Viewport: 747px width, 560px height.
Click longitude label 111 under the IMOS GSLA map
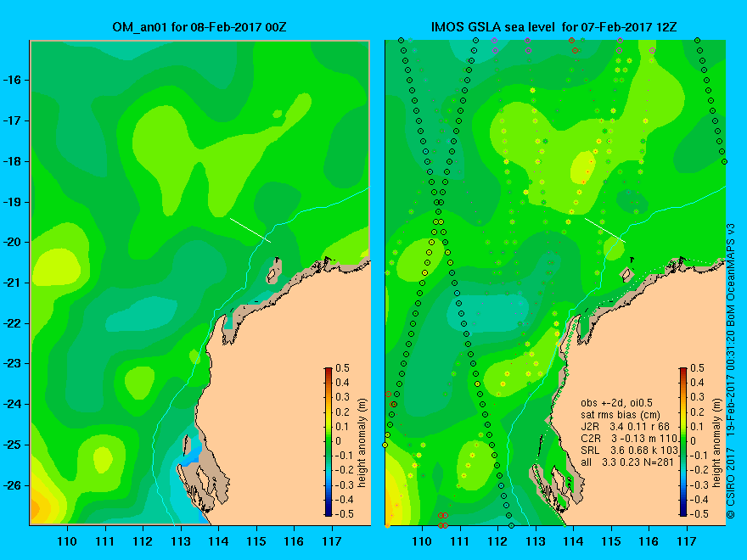click(460, 541)
